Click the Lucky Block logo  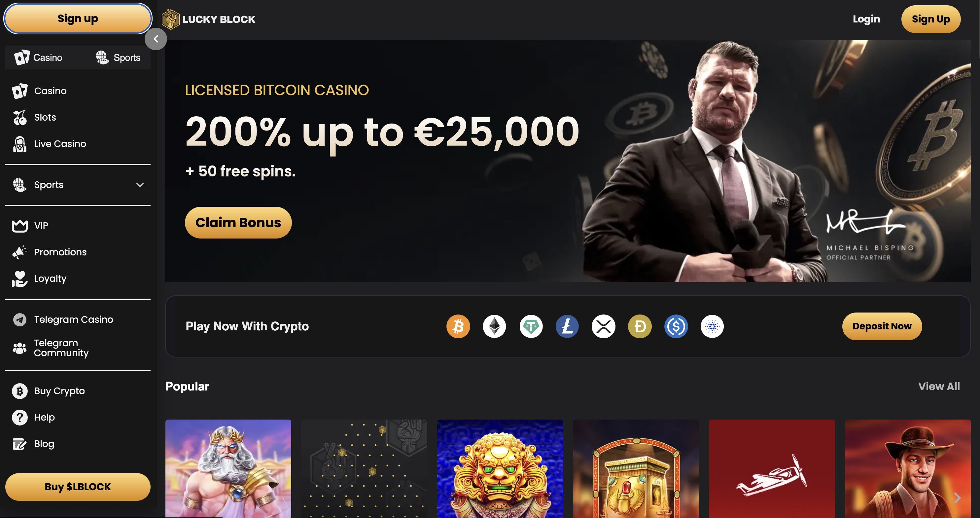point(208,19)
